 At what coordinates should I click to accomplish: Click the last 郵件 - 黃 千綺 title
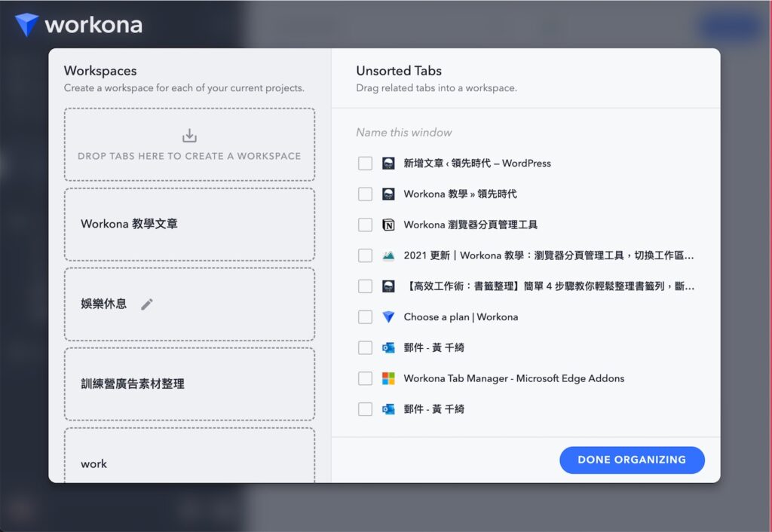point(433,409)
